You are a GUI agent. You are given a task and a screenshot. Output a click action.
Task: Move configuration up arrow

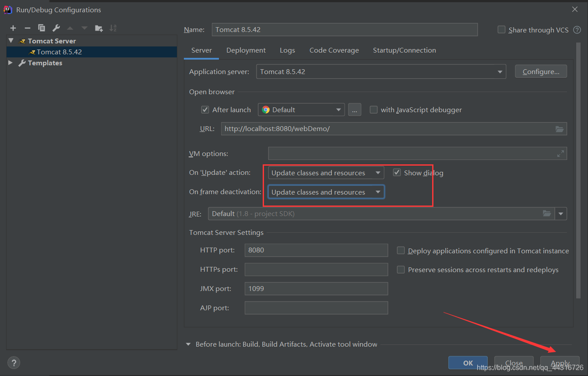tap(70, 28)
